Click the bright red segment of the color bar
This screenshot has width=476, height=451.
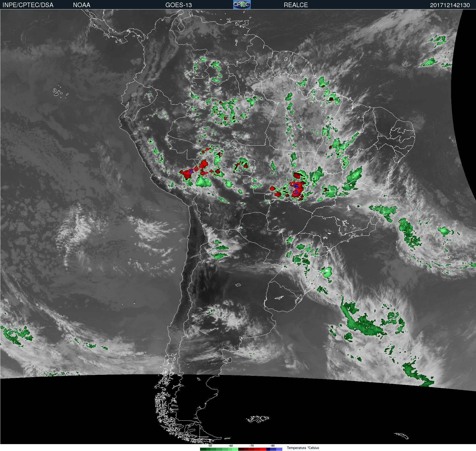(x=263, y=449)
